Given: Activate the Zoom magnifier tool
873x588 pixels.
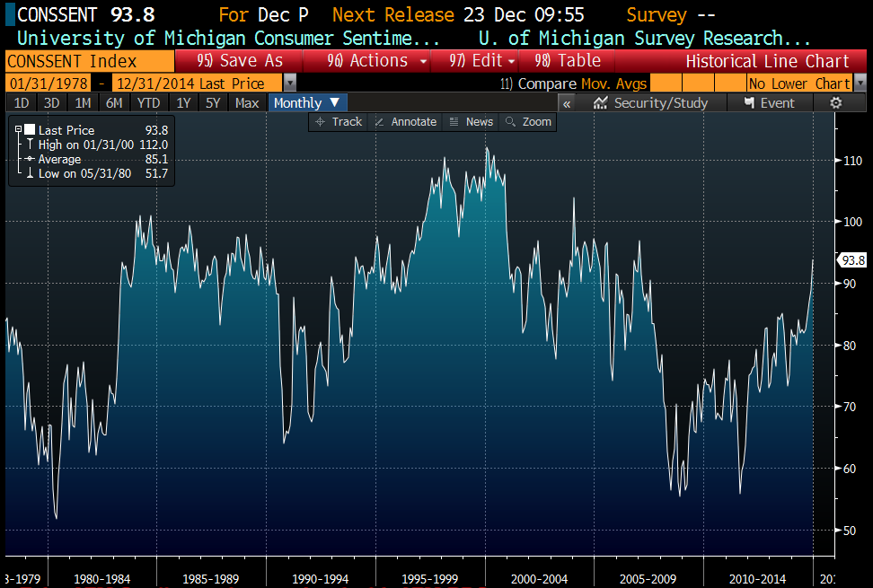Looking at the screenshot, I should (x=529, y=121).
